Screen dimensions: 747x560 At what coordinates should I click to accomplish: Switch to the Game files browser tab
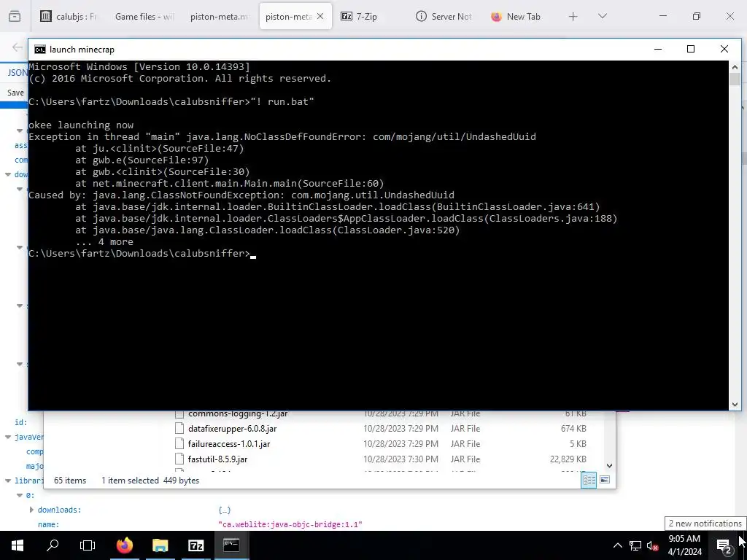(x=144, y=17)
